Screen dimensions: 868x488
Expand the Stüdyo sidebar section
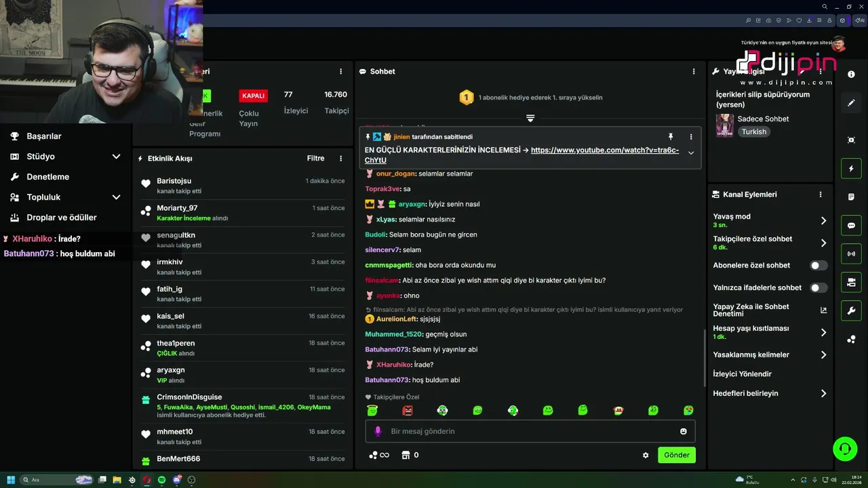64,157
